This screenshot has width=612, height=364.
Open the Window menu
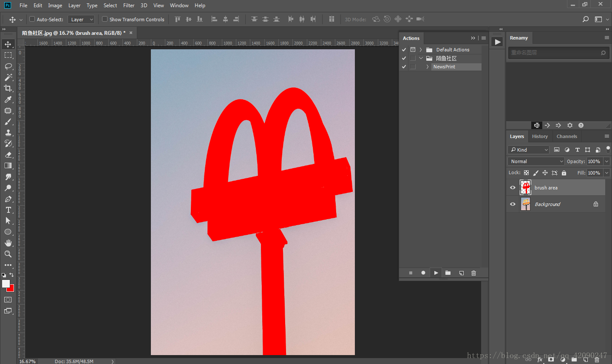(179, 6)
